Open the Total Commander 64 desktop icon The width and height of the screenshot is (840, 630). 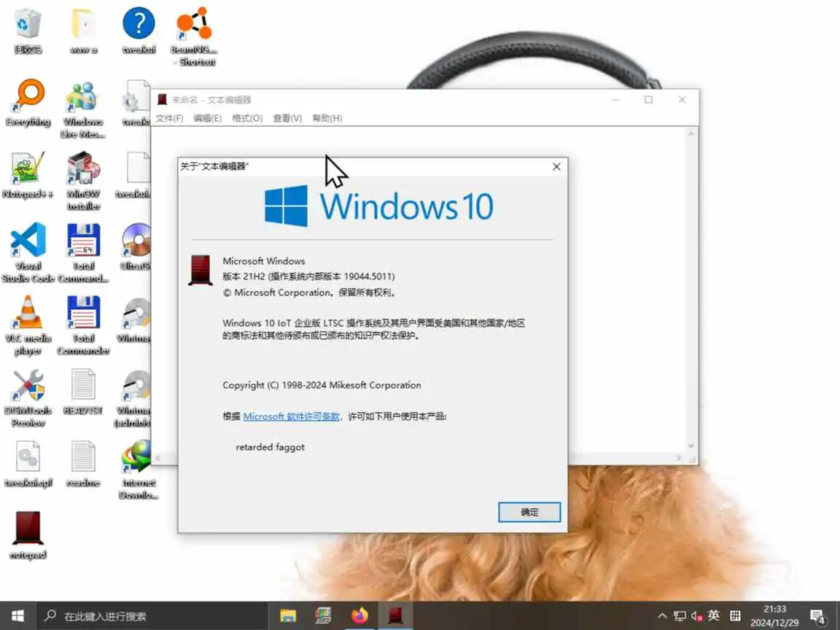point(84,253)
